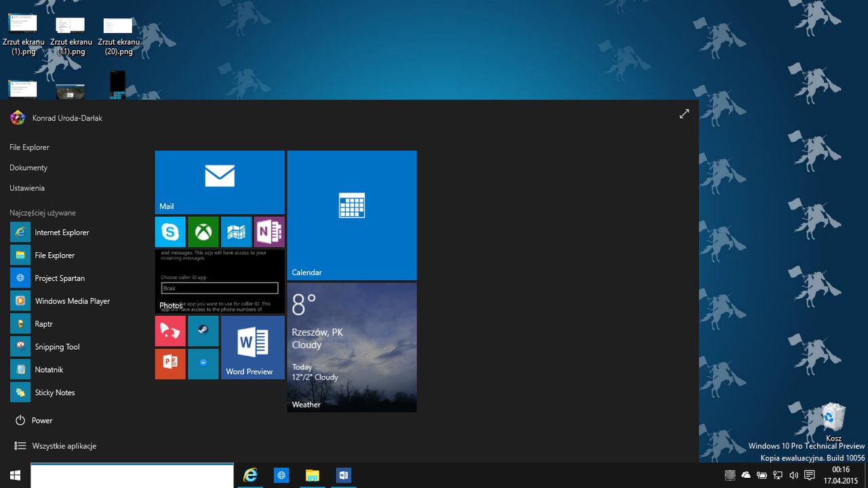The width and height of the screenshot is (868, 488).
Task: Launch Word Preview tile
Action: tap(253, 348)
